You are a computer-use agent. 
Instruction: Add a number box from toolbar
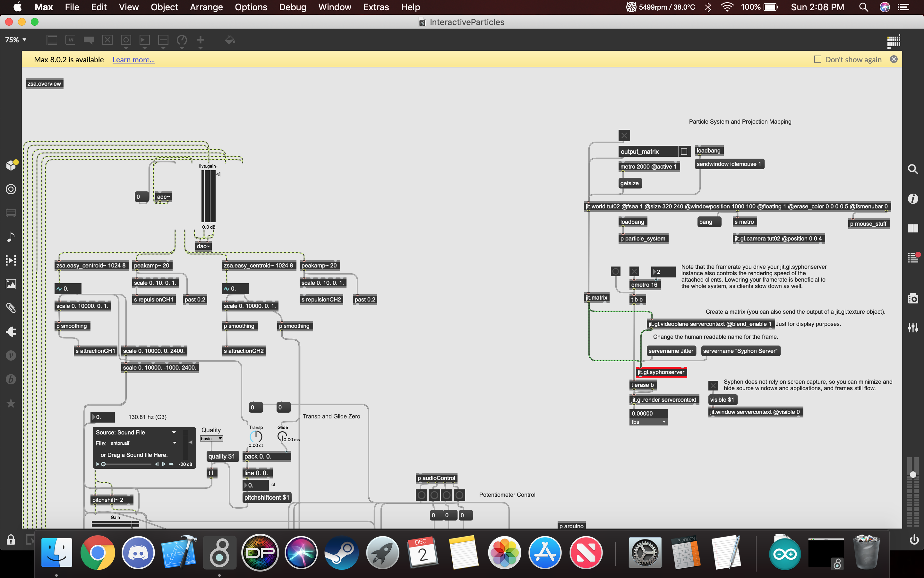(x=145, y=40)
